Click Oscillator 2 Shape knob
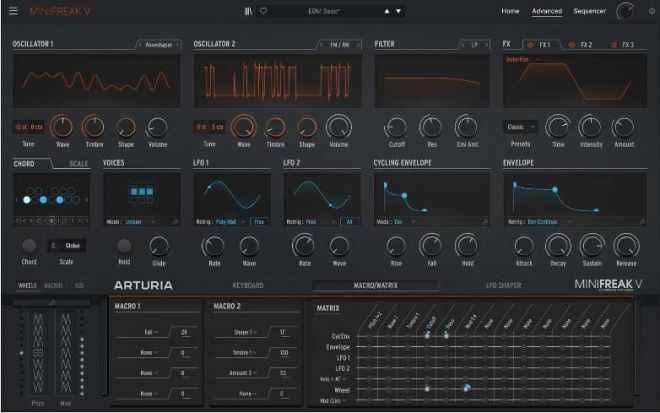660x413 pixels. coord(307,127)
